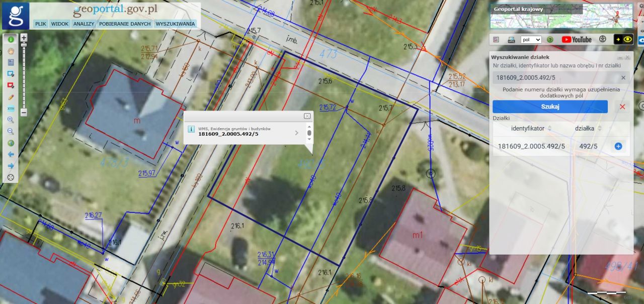Select the green info identify tool
The image size is (644, 304).
point(11,39)
